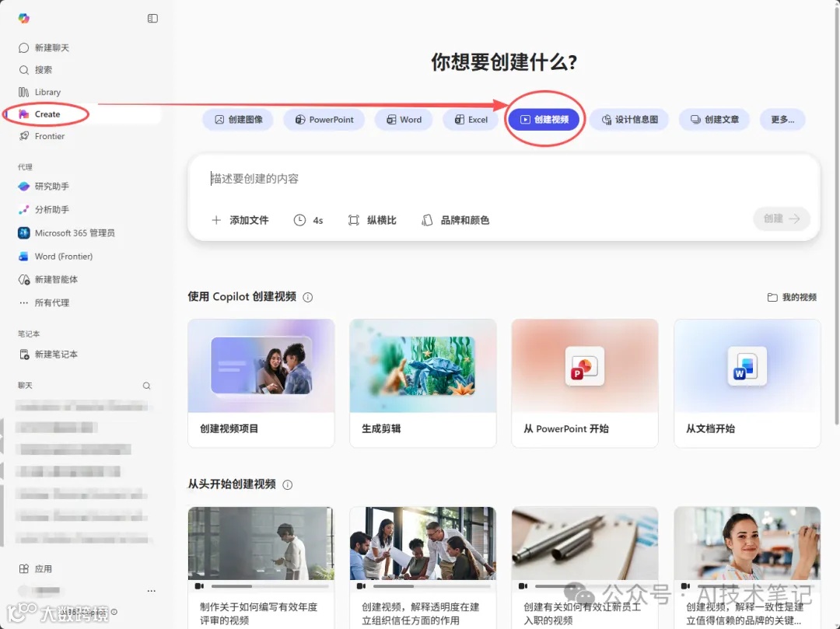Select the 创建视频 chip
840x629 pixels.
tap(544, 120)
